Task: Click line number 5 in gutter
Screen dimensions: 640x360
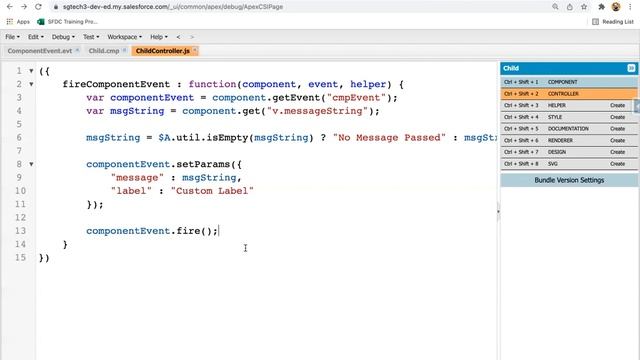Action: [x=19, y=124]
